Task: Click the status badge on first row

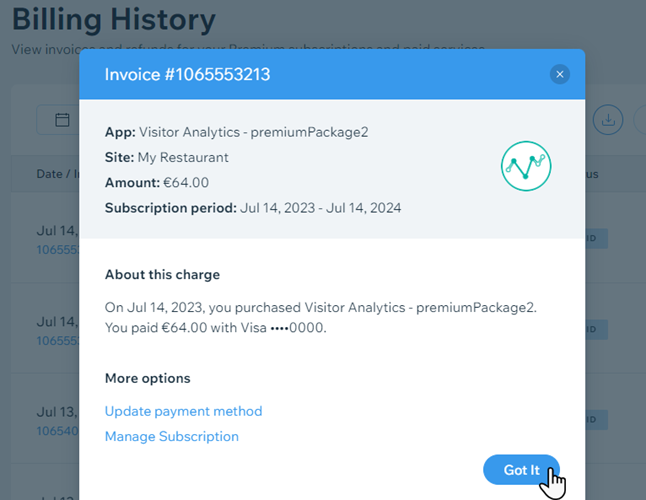Action: point(596,238)
